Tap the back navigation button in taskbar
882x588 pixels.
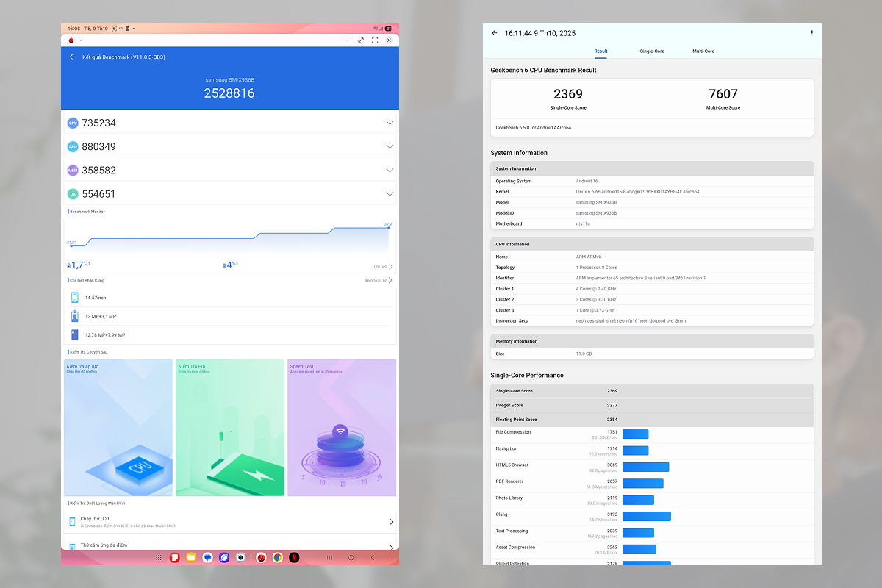(x=371, y=558)
